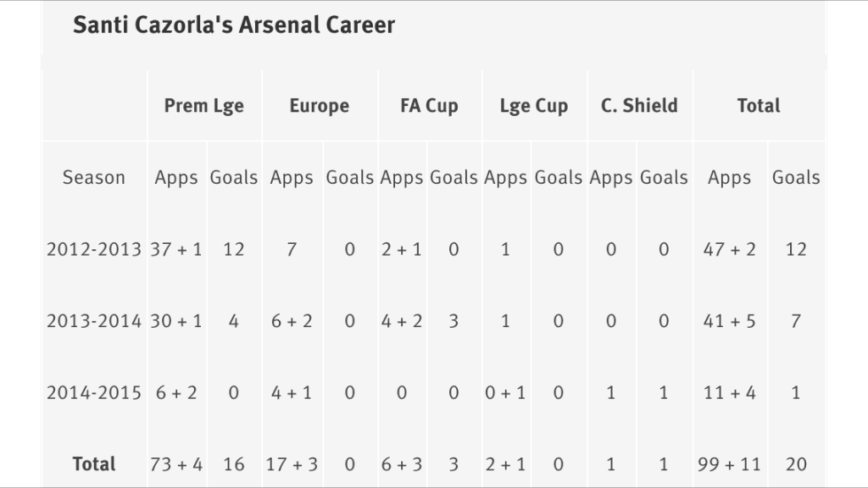Select the Europe column header
868x488 pixels.
320,106
